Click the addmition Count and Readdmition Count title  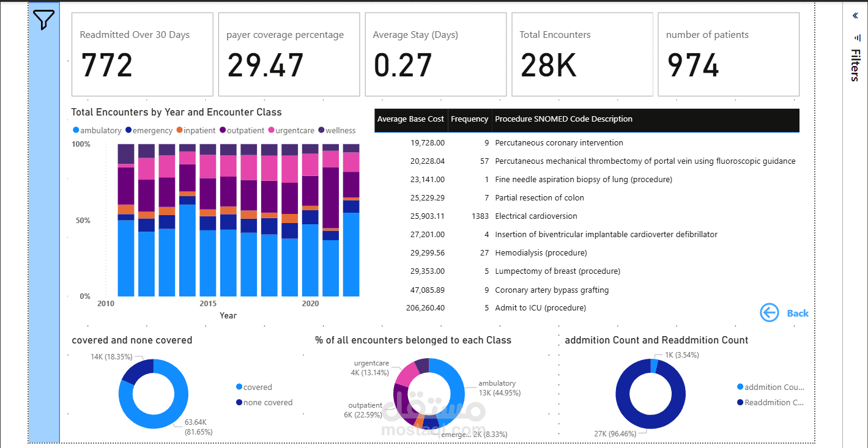(656, 340)
